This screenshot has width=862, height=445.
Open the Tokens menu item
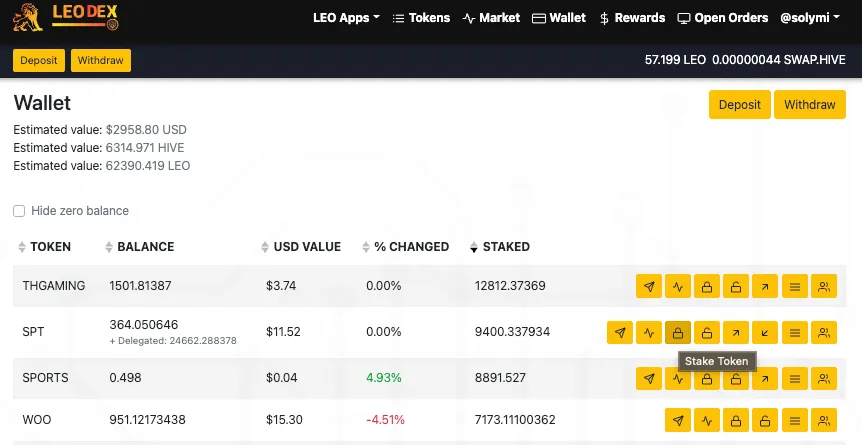[x=421, y=18]
